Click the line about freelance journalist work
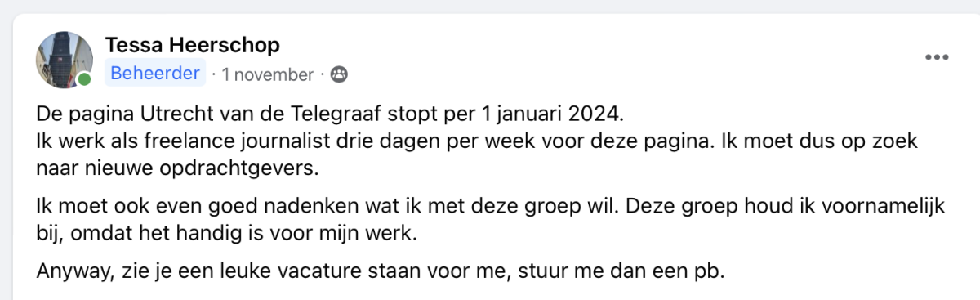This screenshot has width=980, height=300. click(x=479, y=141)
